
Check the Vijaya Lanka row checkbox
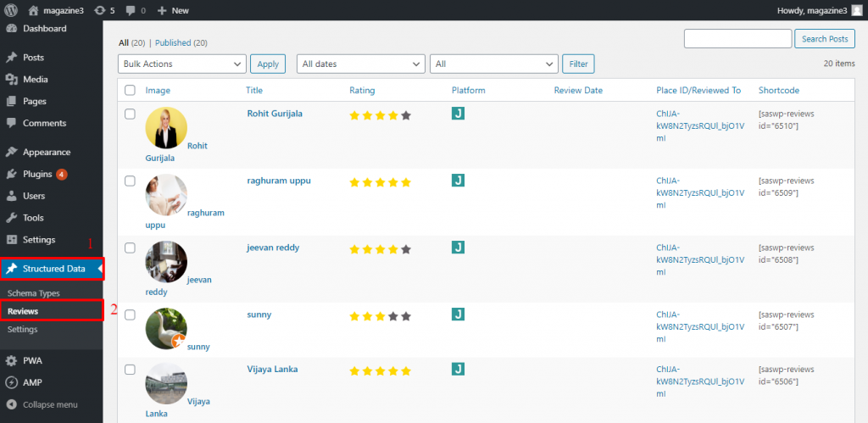tap(130, 370)
